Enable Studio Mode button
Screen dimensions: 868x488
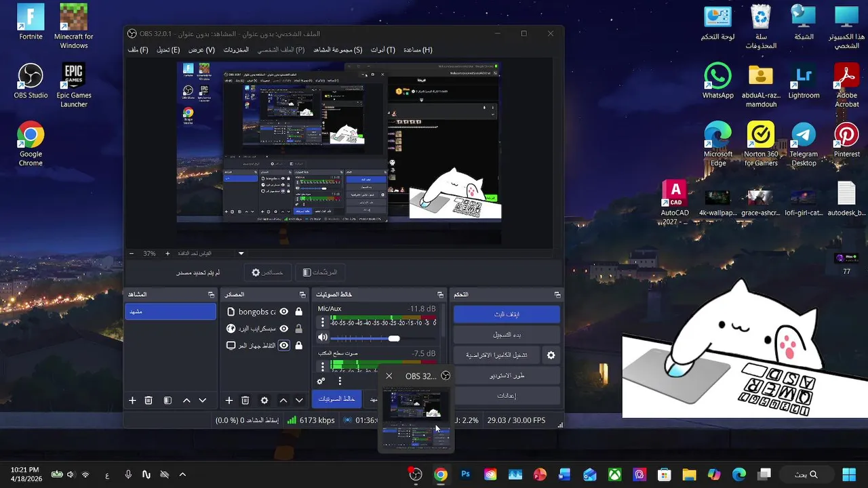(507, 375)
